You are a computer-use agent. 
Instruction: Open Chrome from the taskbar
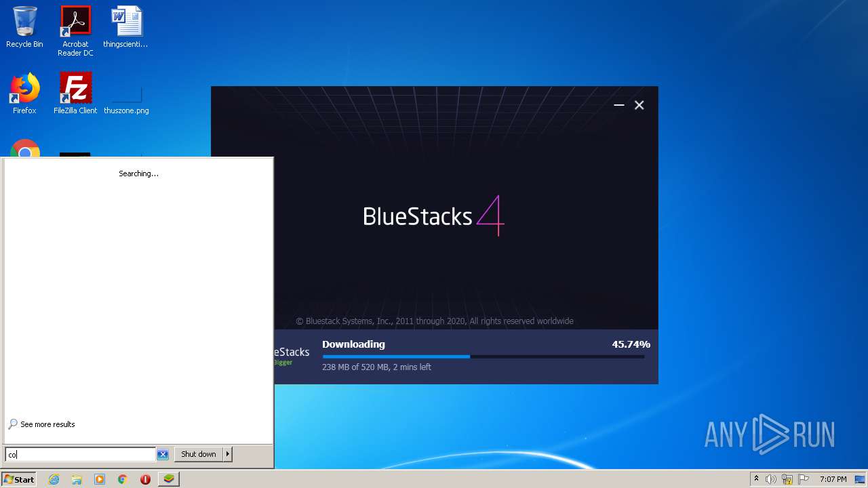[123, 479]
